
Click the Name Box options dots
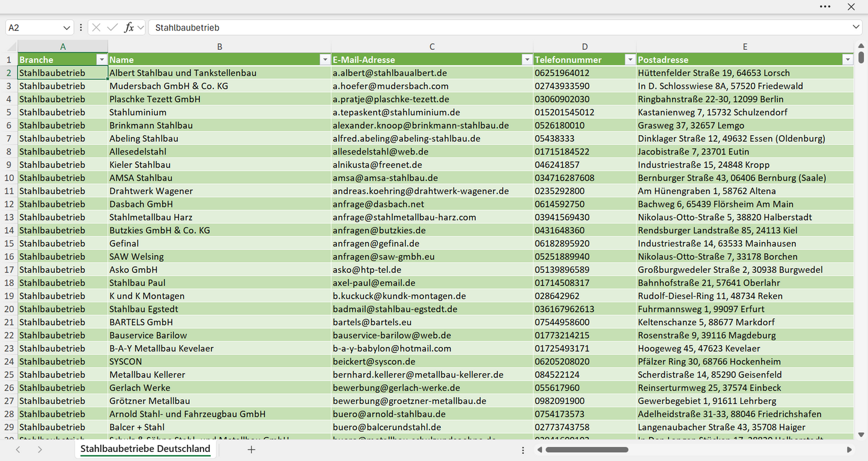point(80,28)
